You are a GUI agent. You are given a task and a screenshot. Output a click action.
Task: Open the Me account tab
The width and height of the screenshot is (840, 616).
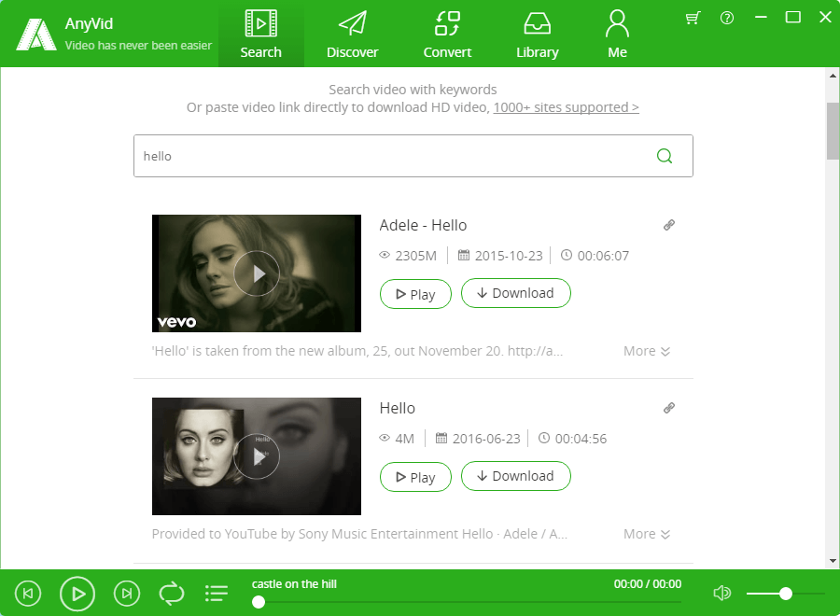(x=617, y=34)
